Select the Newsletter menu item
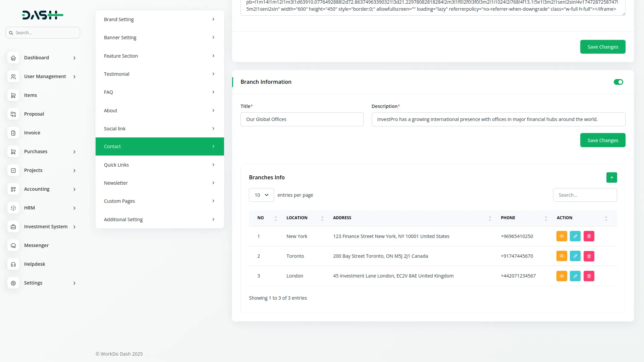644x362 pixels. pos(160,183)
